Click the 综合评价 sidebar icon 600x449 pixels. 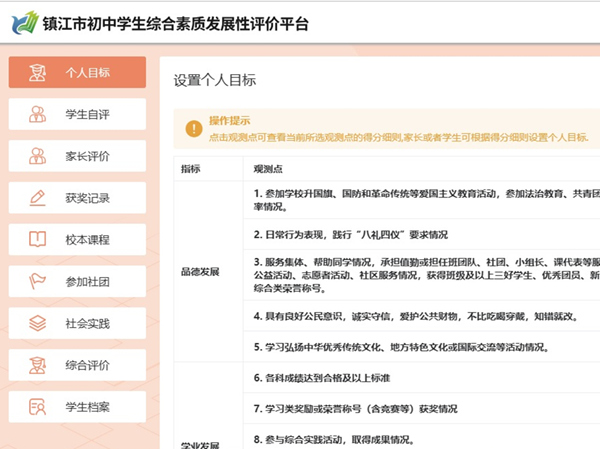[38, 365]
